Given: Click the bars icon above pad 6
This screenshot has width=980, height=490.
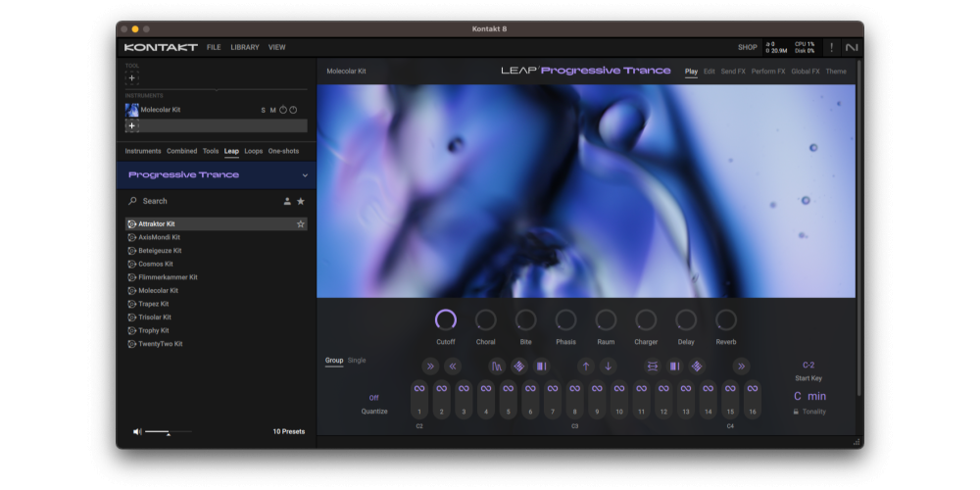Looking at the screenshot, I should (x=541, y=367).
